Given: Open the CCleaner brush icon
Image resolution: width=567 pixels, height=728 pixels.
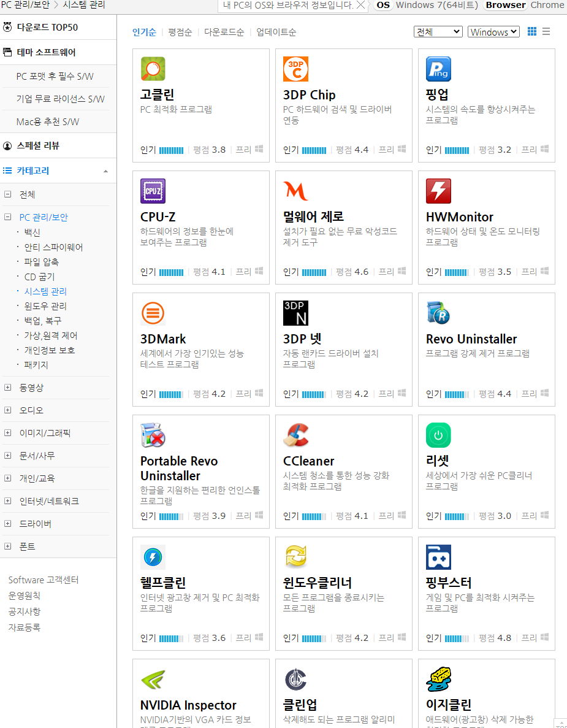Looking at the screenshot, I should click(x=295, y=435).
